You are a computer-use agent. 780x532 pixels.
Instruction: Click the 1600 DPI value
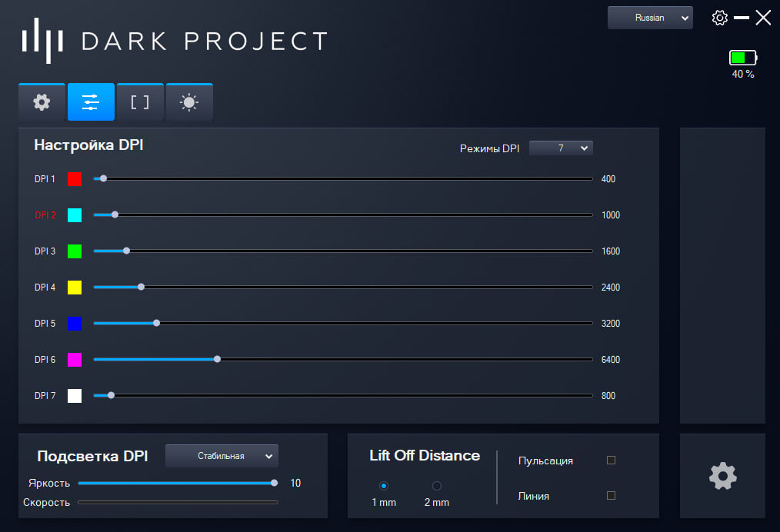click(x=610, y=251)
